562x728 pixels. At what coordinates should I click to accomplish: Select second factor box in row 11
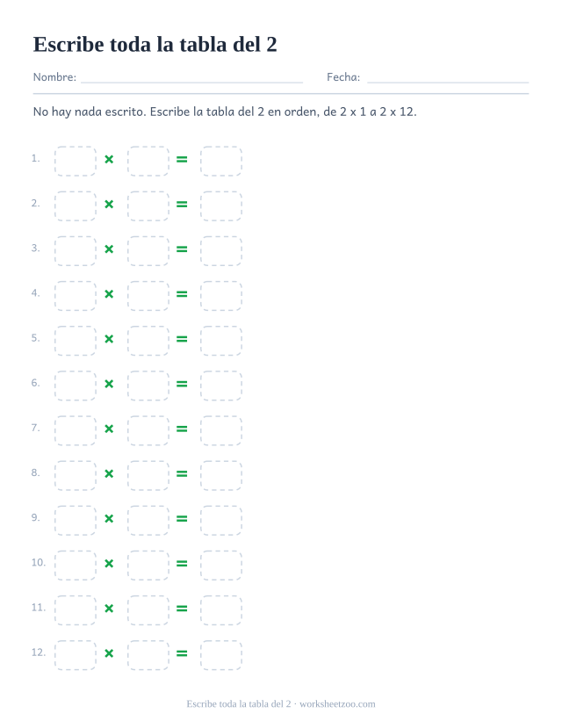[148, 610]
